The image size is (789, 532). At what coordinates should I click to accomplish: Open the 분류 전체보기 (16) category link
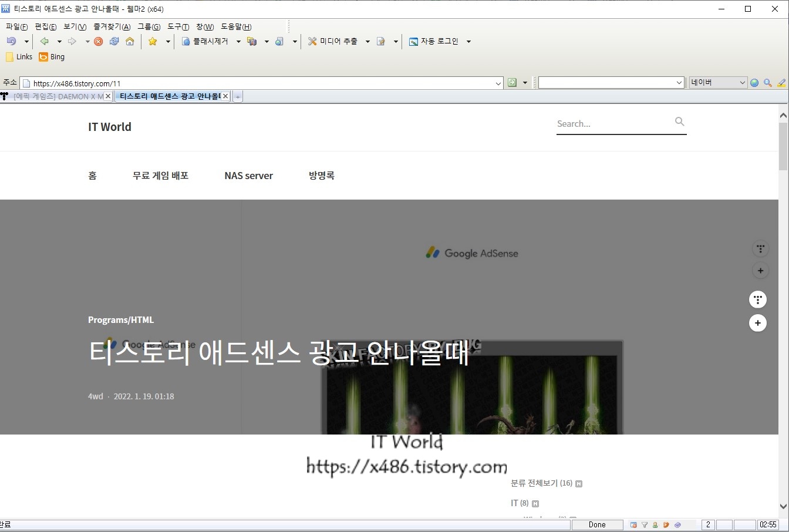541,483
